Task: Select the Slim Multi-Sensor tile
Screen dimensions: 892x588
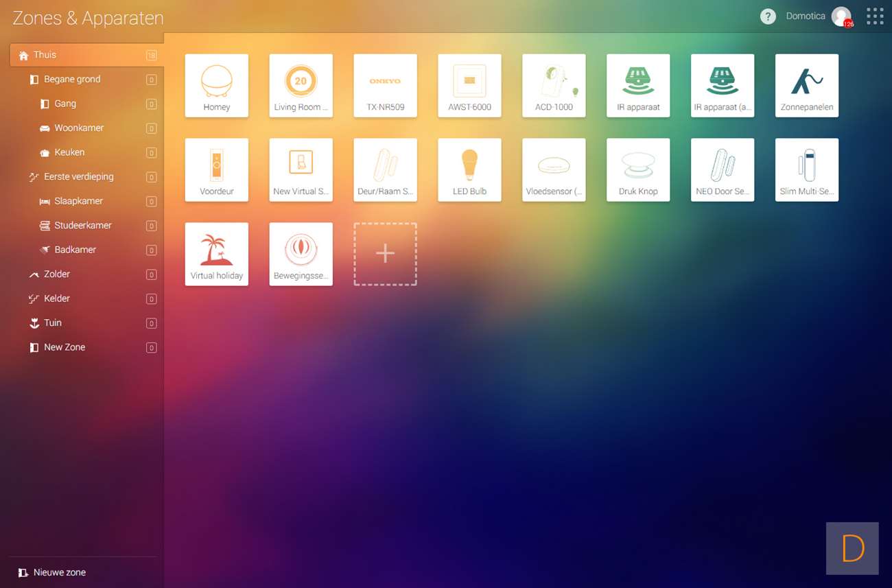Action: click(x=807, y=170)
